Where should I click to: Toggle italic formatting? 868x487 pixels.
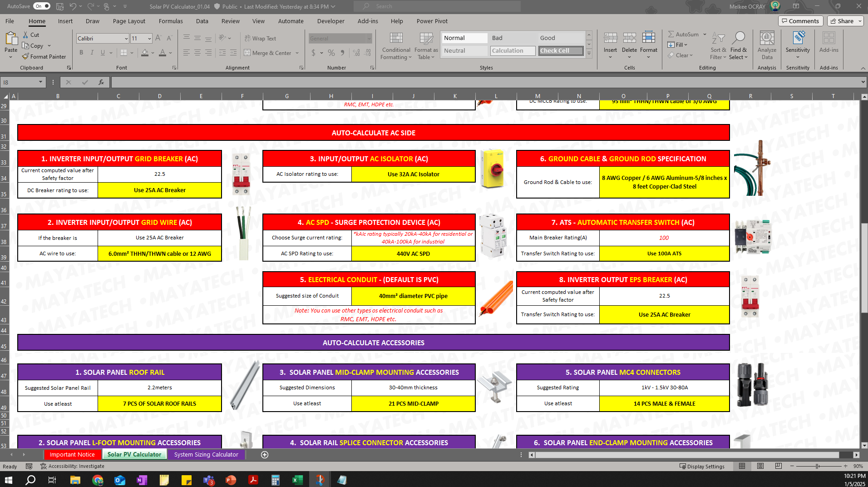pyautogui.click(x=92, y=53)
